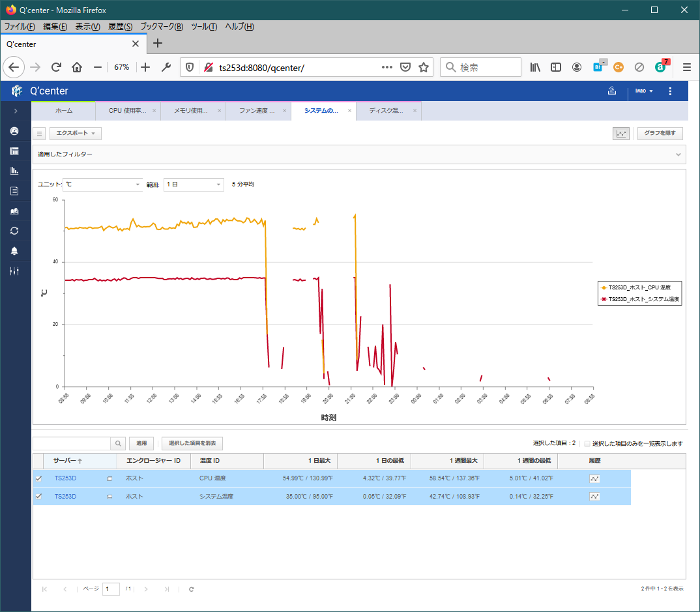This screenshot has width=700, height=612.
Task: Click the グラフを隠す button
Action: [x=660, y=134]
